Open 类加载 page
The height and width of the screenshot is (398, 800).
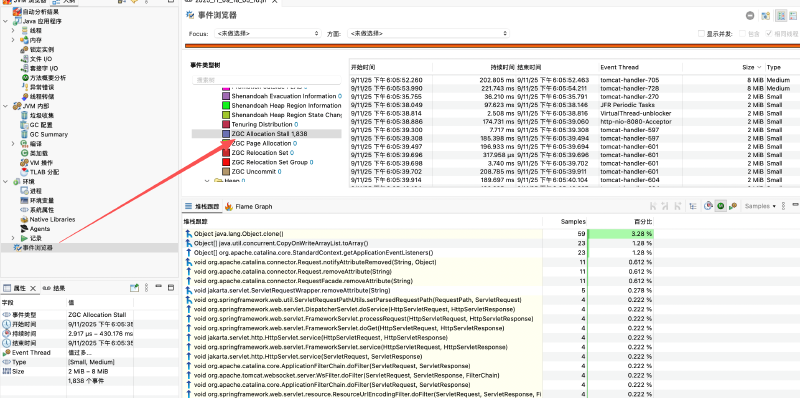coord(39,153)
